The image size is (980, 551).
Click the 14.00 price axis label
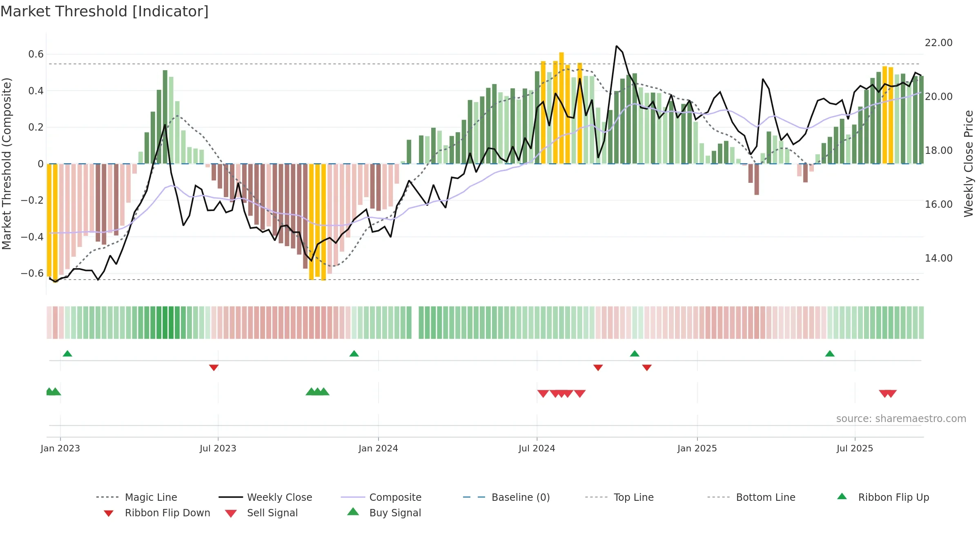click(x=939, y=258)
